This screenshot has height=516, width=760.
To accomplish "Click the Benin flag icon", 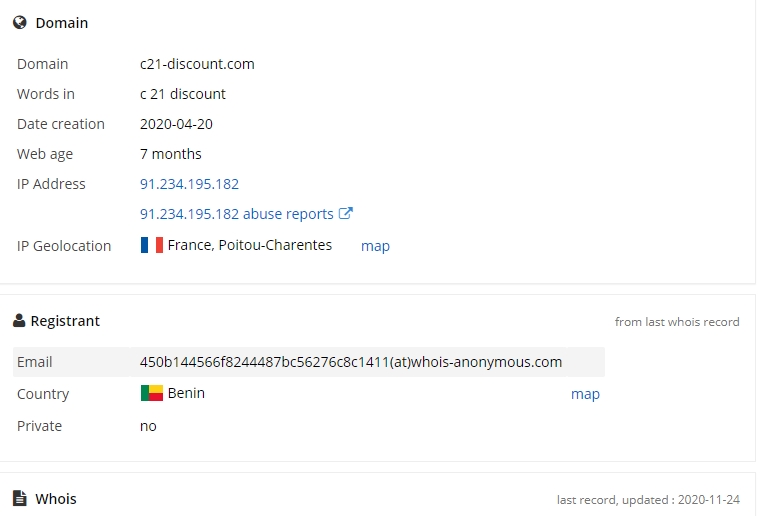I will pyautogui.click(x=152, y=393).
